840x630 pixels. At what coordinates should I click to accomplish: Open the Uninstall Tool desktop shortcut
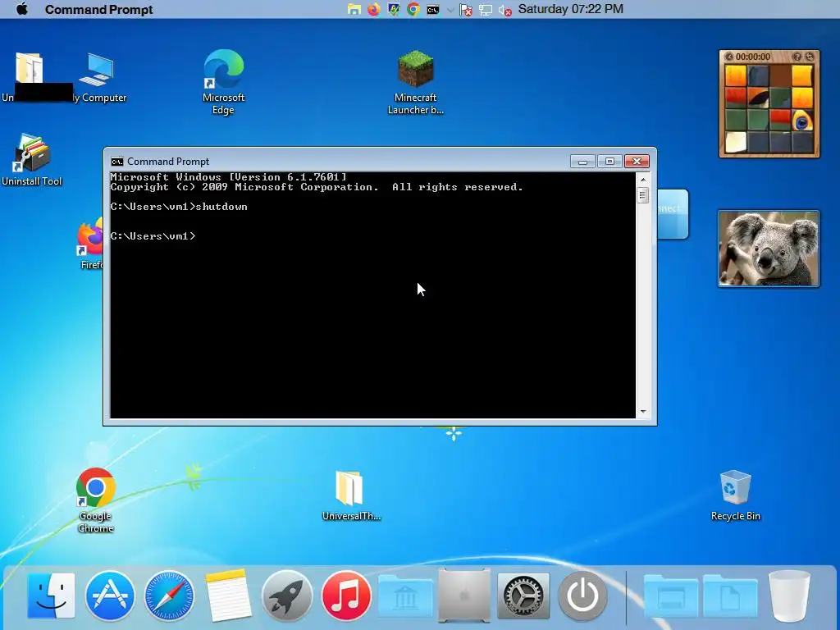32,160
